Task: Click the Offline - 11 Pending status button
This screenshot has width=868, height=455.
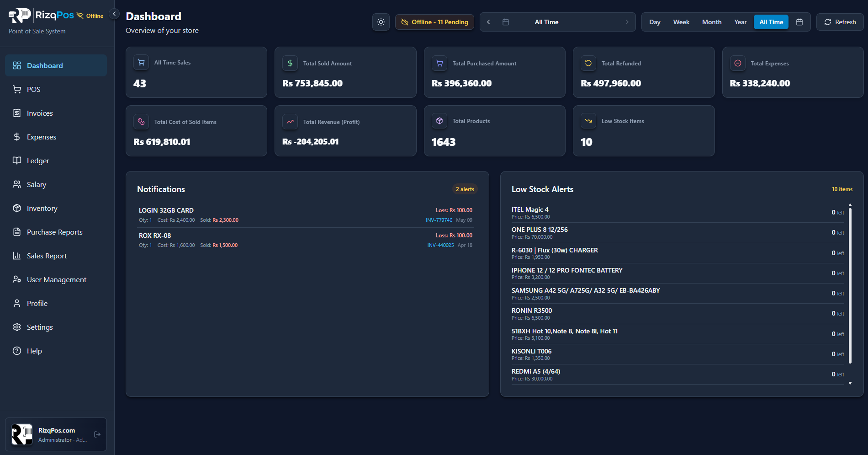Action: coord(434,22)
